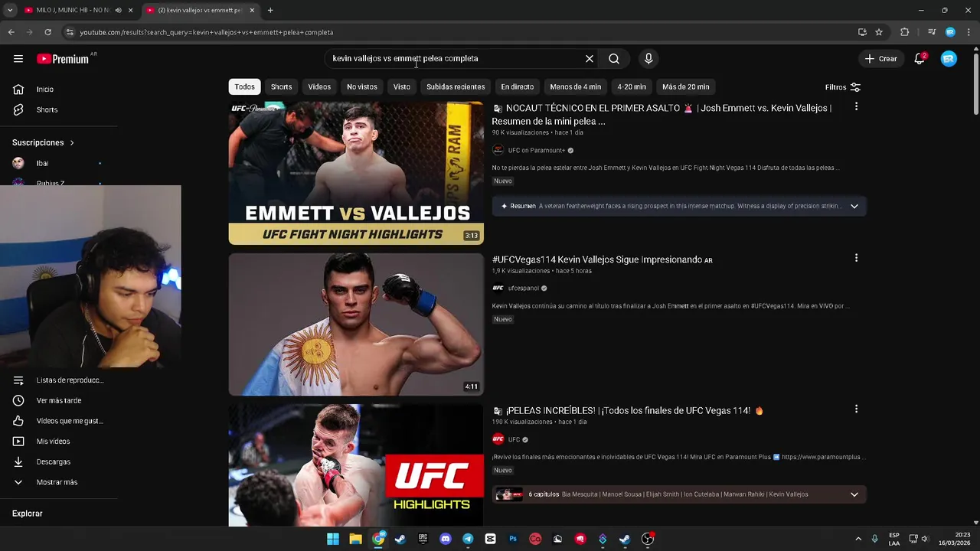Open Epic Games launcher from taskbar
This screenshot has width=980, height=551.
pos(423,539)
